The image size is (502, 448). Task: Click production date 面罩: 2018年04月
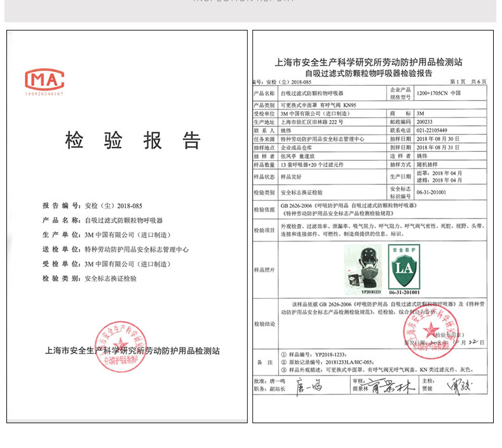[x=439, y=173]
